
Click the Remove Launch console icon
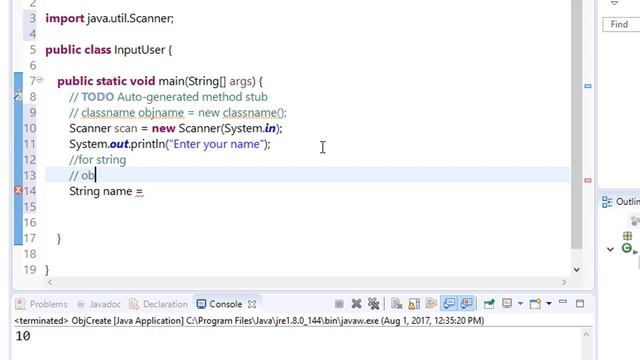pos(356,304)
